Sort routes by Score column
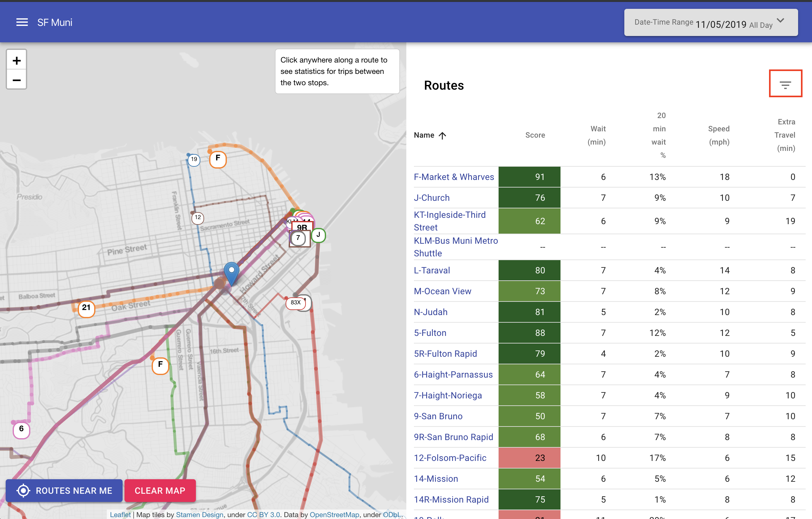The image size is (812, 519). (535, 135)
